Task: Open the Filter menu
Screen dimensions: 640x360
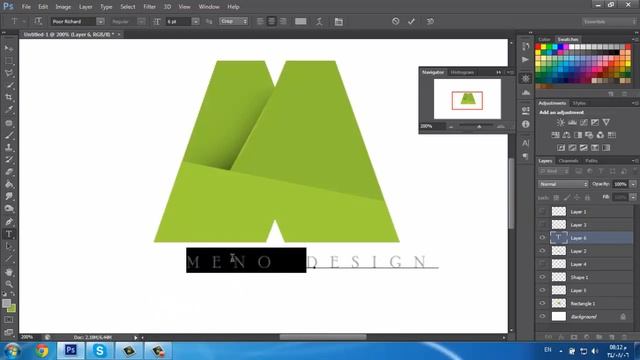Action: [x=149, y=7]
